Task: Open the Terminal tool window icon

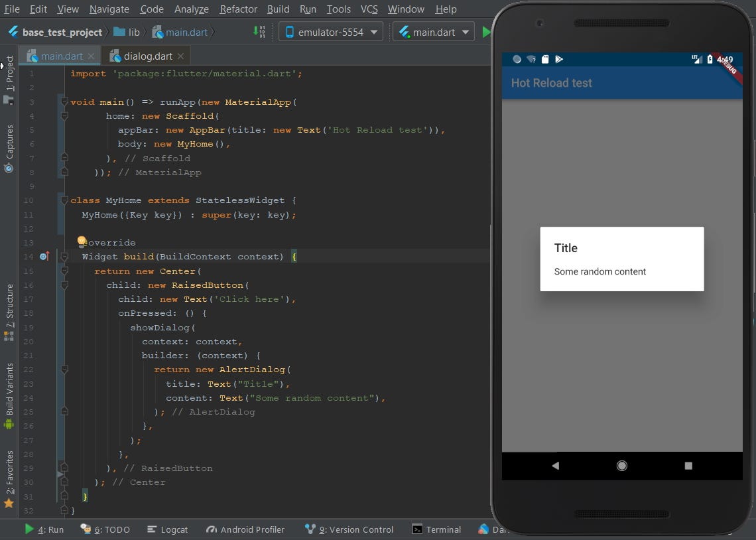Action: click(436, 529)
